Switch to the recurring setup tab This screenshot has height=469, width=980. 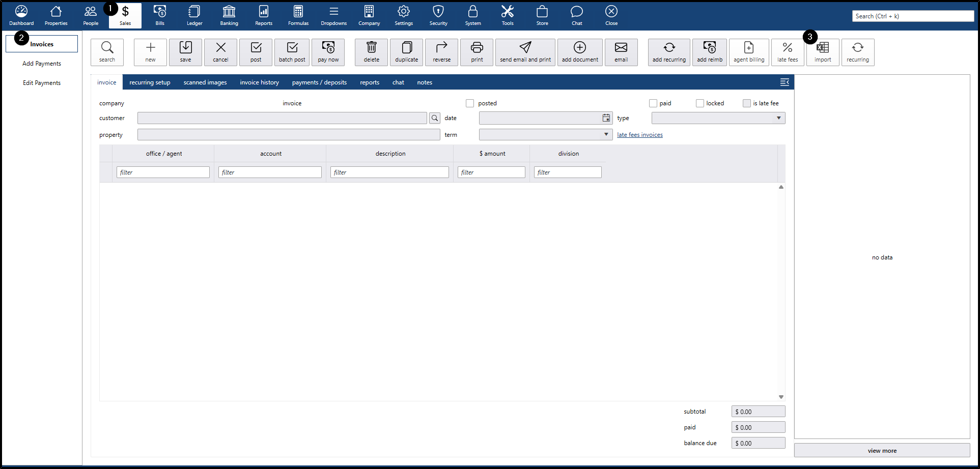[x=150, y=82]
